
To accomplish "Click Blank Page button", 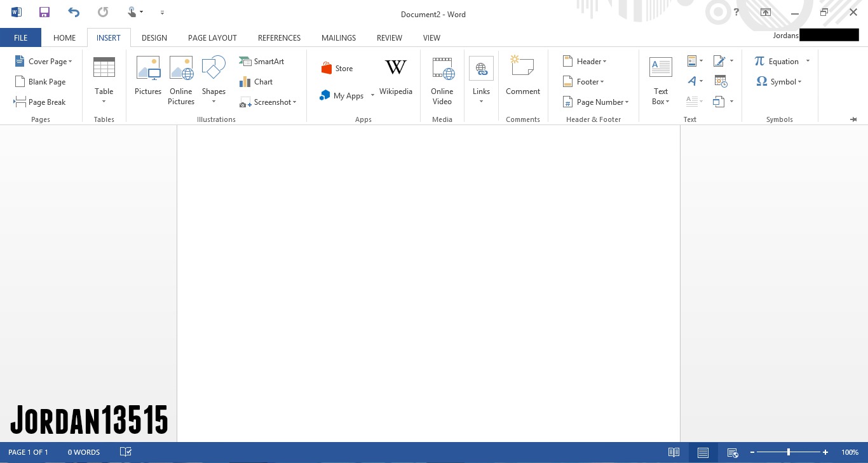I will click(39, 82).
